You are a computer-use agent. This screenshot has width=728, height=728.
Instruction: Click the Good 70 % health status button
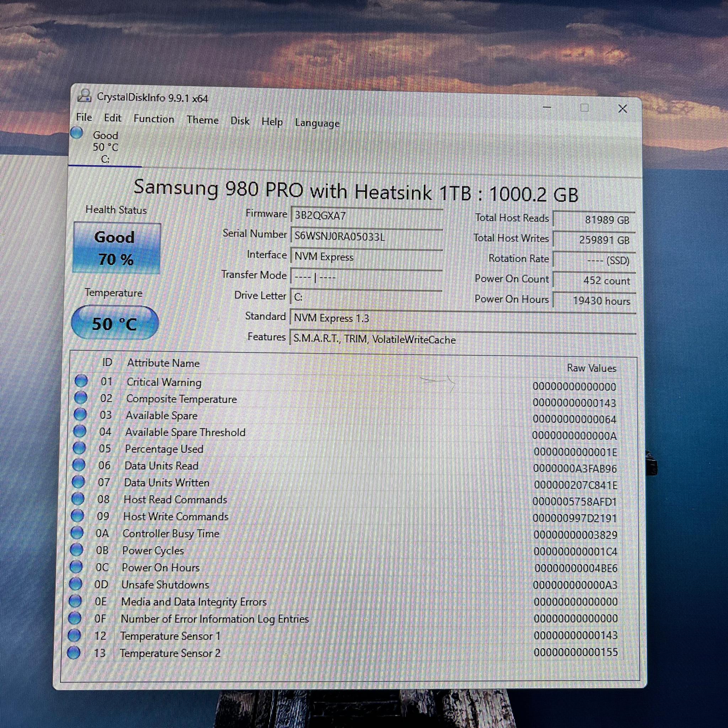[117, 248]
